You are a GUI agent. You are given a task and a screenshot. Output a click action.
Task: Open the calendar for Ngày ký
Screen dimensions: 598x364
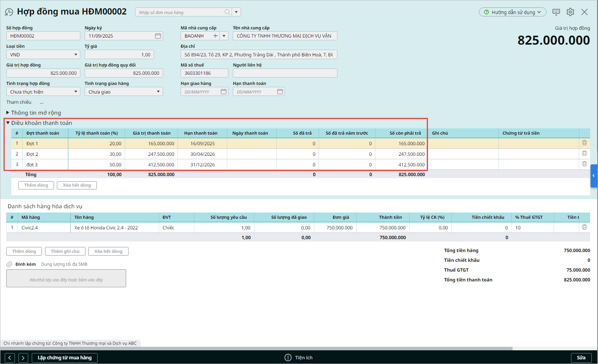[x=158, y=36]
